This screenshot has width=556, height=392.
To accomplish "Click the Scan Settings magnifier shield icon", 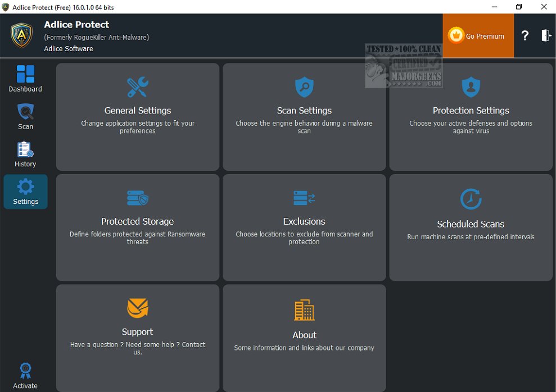I will (304, 86).
